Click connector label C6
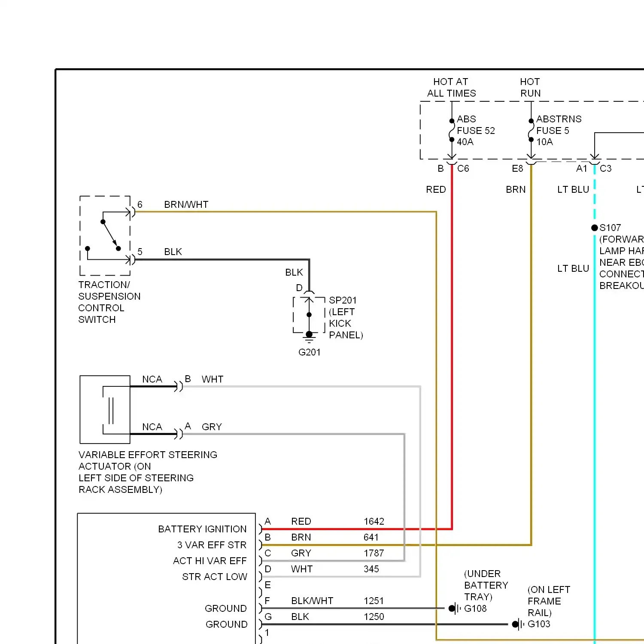This screenshot has height=644, width=644. pos(463,169)
